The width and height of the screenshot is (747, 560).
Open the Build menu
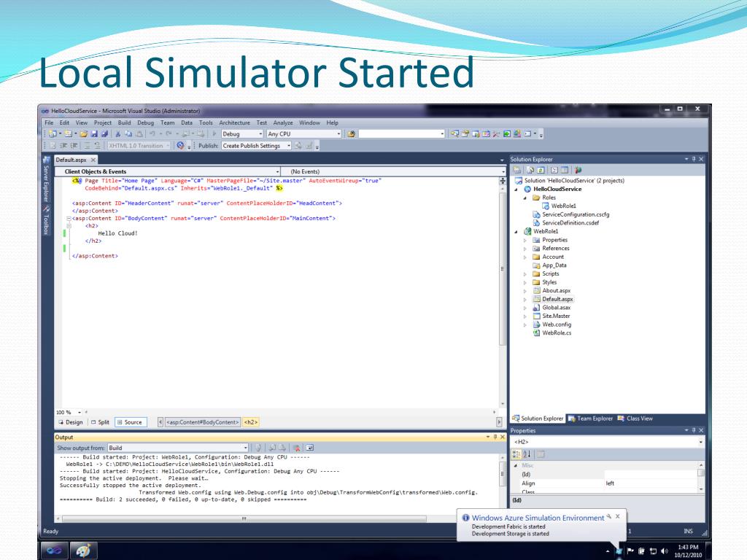pyautogui.click(x=124, y=122)
